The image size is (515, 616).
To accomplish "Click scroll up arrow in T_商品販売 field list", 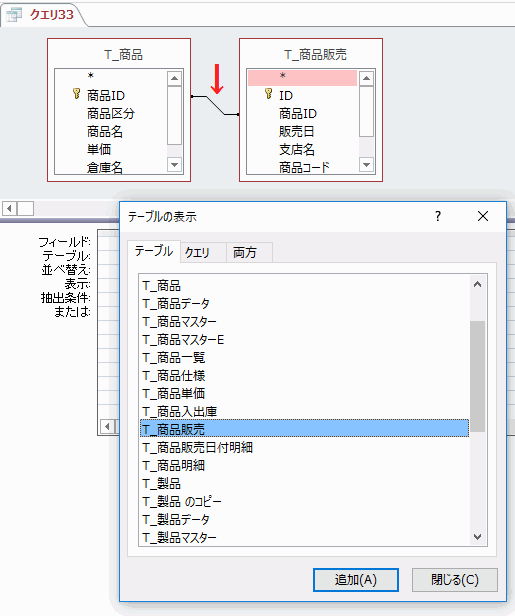I will point(366,79).
